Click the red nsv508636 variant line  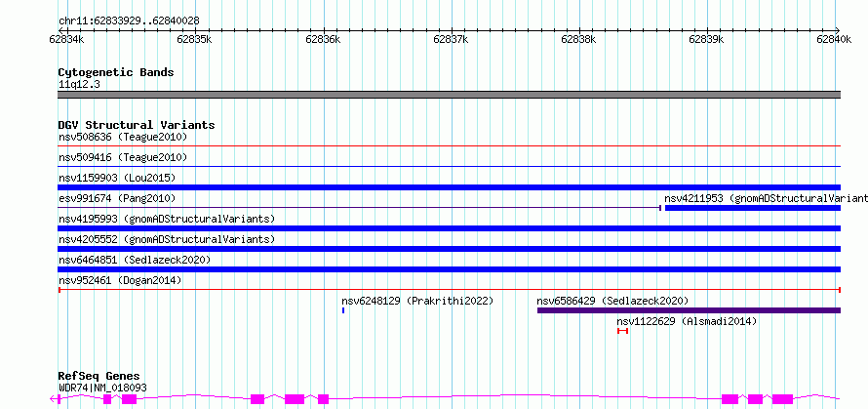pyautogui.click(x=450, y=145)
